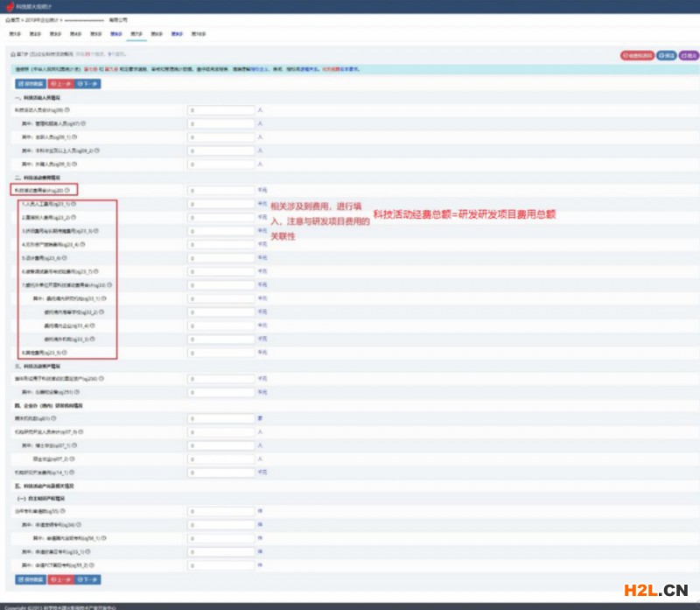Click the purple submit button at top right
The image size is (700, 610).
[687, 55]
